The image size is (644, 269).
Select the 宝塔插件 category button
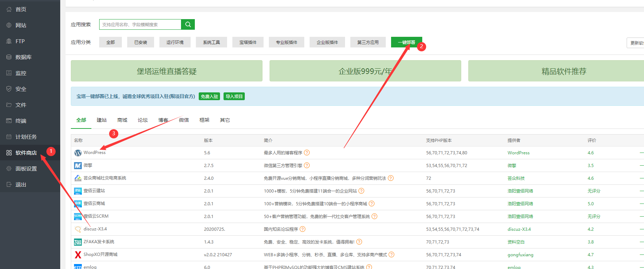[x=248, y=42]
